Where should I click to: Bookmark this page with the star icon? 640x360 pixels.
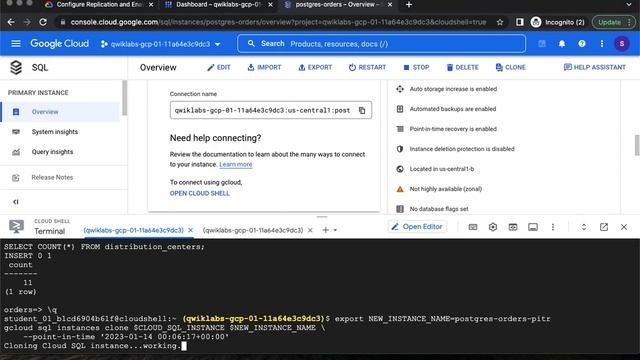tap(500, 22)
